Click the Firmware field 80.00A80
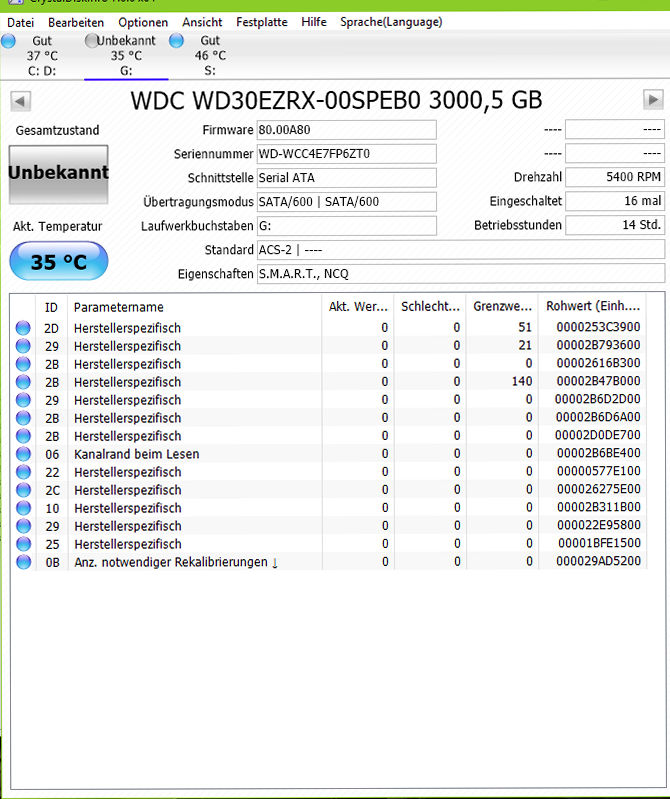The height and width of the screenshot is (799, 670). [x=346, y=130]
